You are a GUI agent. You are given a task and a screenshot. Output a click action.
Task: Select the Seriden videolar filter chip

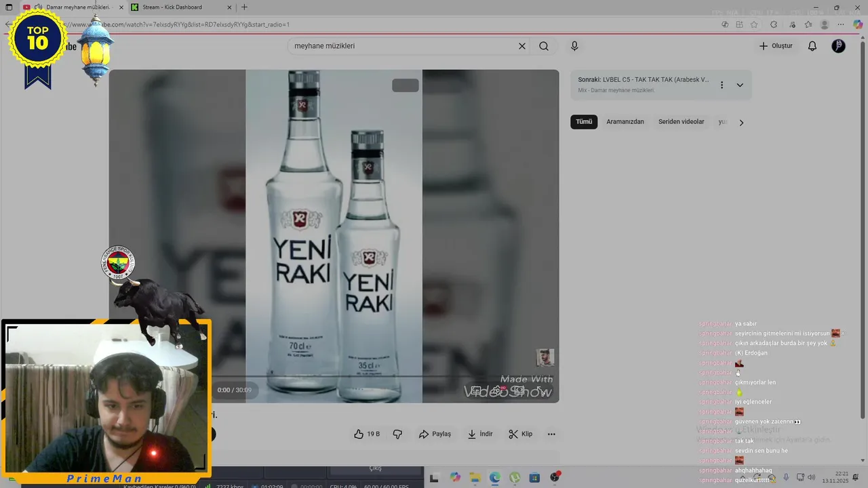tap(681, 122)
